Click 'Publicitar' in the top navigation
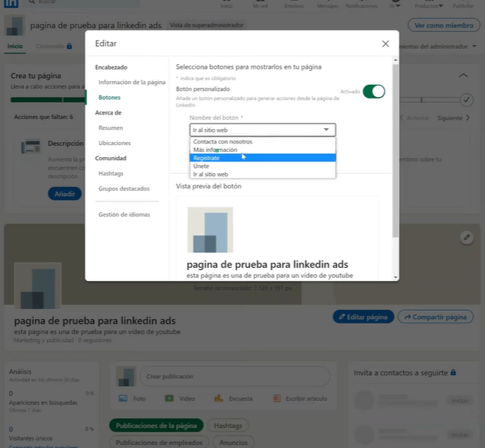The width and height of the screenshot is (485, 448). pos(463,5)
